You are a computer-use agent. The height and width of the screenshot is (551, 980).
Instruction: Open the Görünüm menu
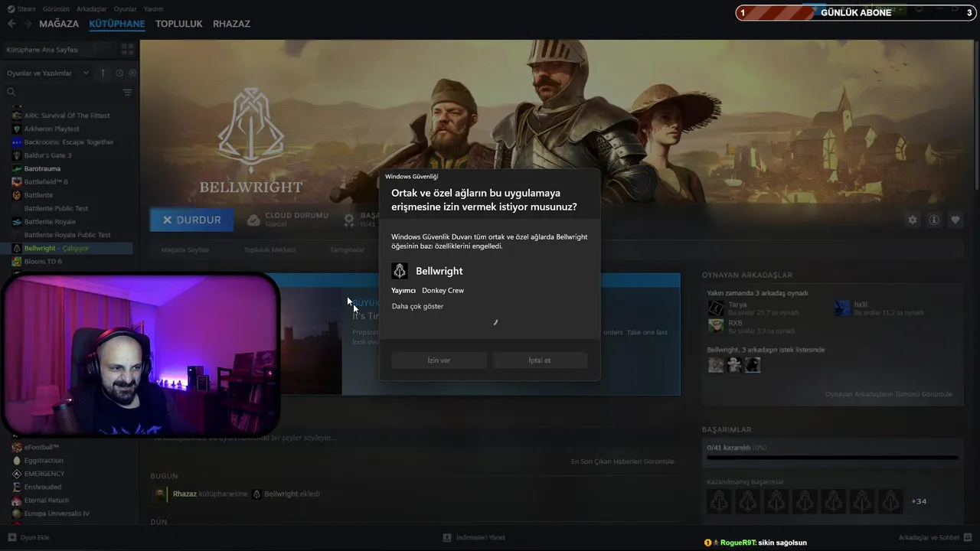[56, 9]
